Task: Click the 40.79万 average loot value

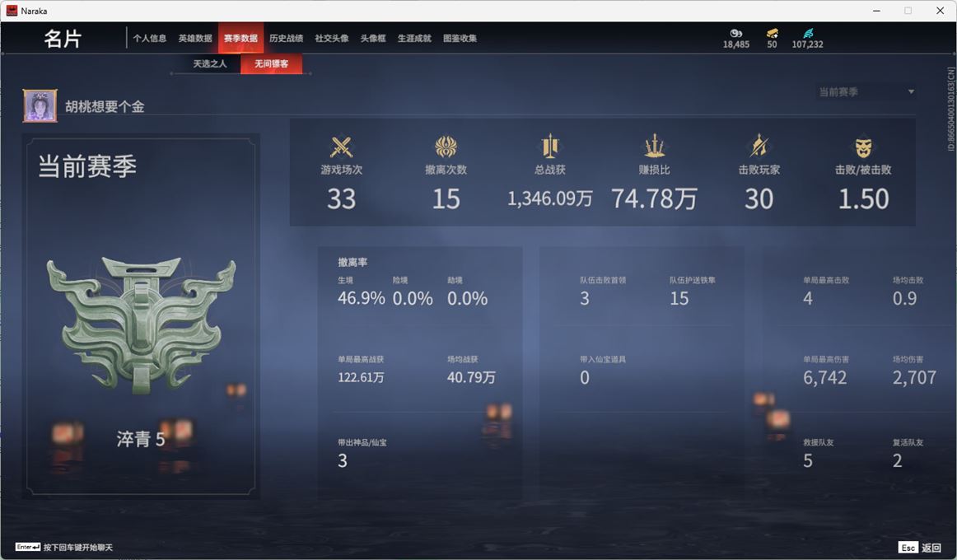Action: [471, 378]
